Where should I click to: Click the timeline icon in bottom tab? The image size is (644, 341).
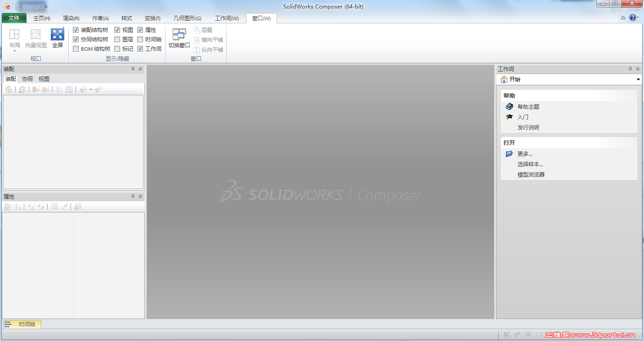8,324
